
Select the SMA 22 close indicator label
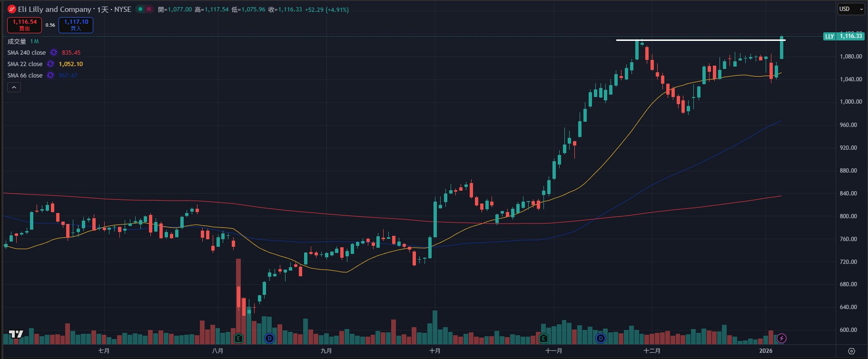25,64
